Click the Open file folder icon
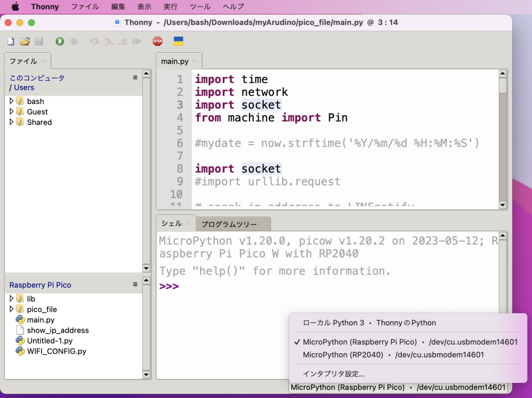 (25, 41)
